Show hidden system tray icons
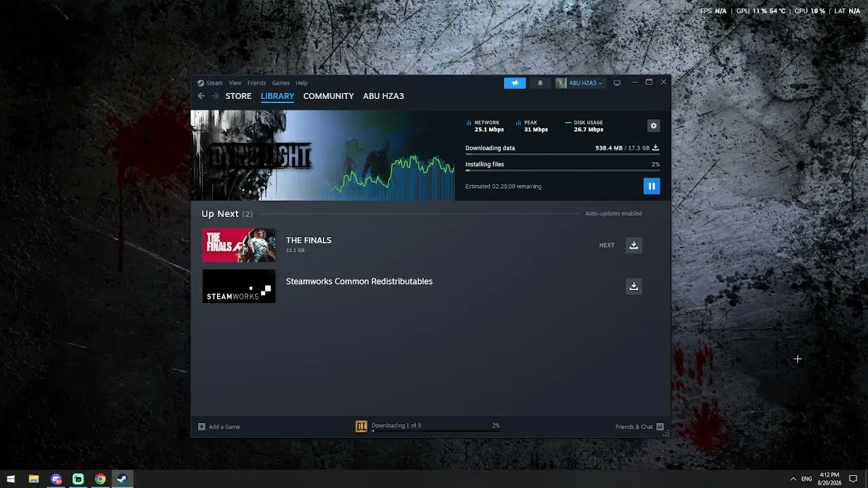868x488 pixels. tap(793, 479)
